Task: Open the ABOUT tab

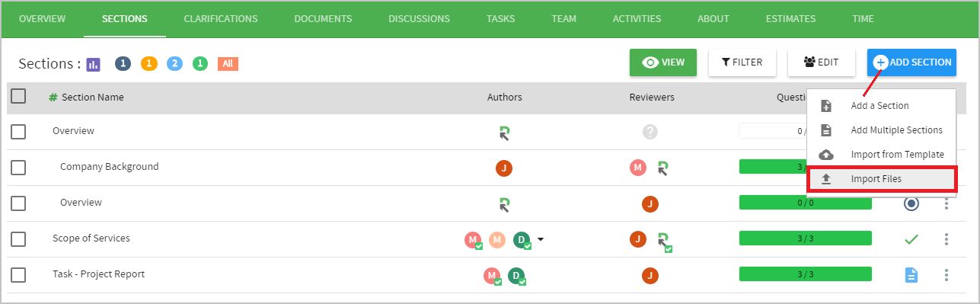Action: point(713,18)
